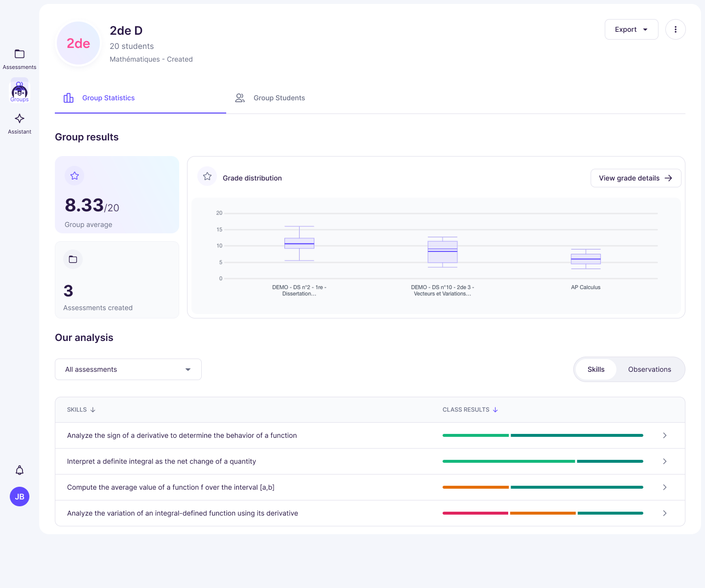This screenshot has width=705, height=588.
Task: Open Assessments from the sidebar folder icon
Action: tap(20, 54)
